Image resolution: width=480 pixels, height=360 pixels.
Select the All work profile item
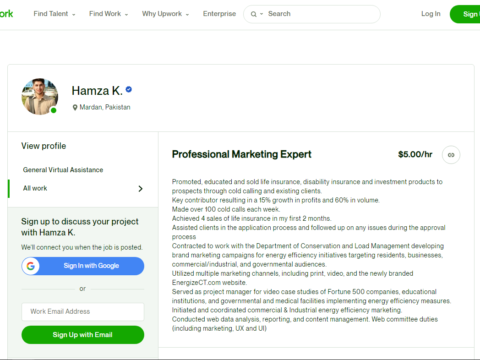coord(83,188)
